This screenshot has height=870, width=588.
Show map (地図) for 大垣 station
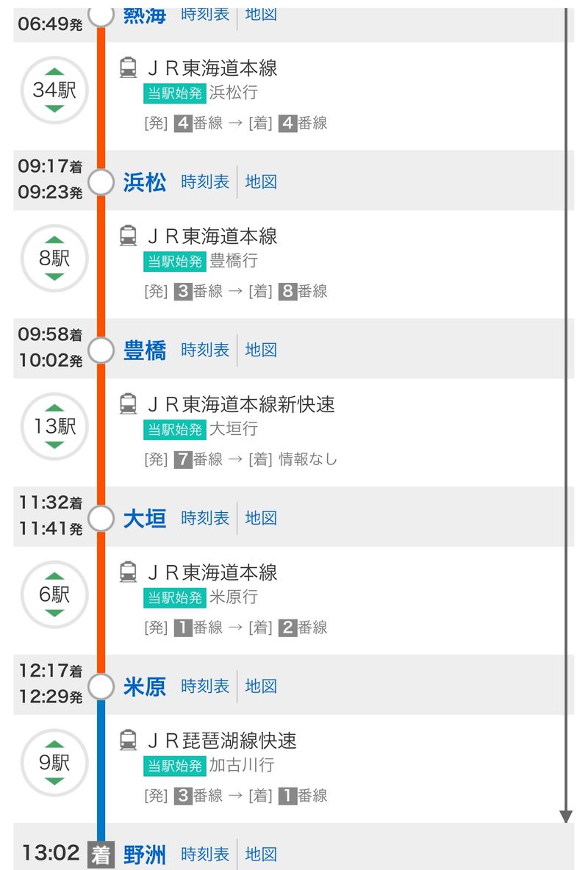(x=261, y=518)
